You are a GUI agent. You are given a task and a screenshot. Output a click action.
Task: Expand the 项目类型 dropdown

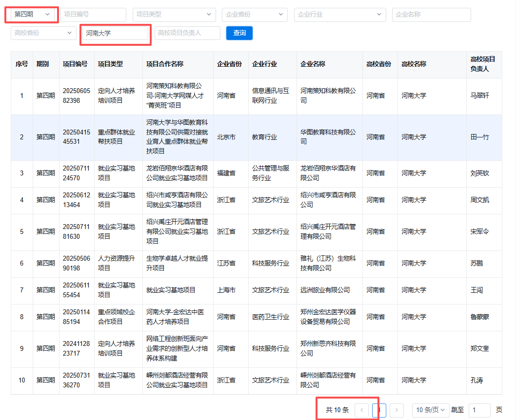174,15
